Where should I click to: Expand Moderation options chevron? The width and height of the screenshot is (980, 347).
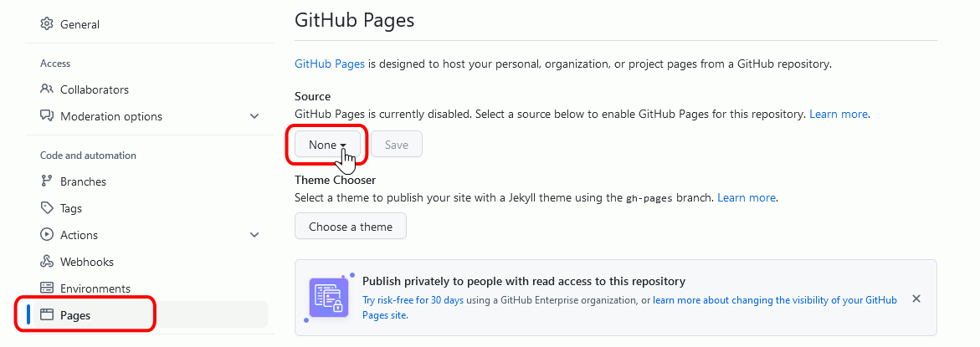[x=254, y=116]
